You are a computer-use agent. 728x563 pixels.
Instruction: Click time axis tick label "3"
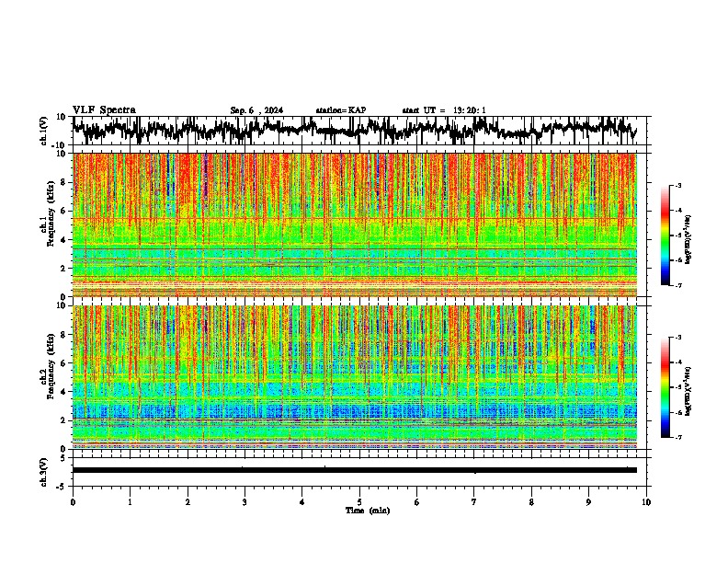tap(245, 502)
